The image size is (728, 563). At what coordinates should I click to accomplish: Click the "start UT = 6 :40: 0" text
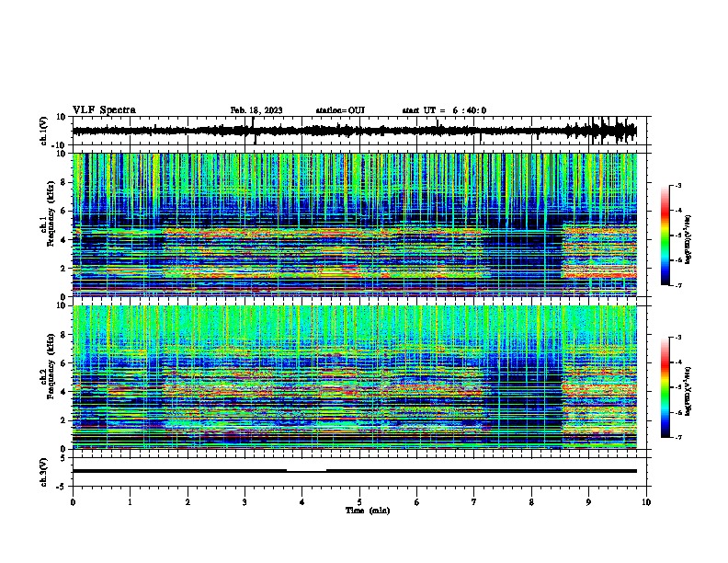[444, 110]
